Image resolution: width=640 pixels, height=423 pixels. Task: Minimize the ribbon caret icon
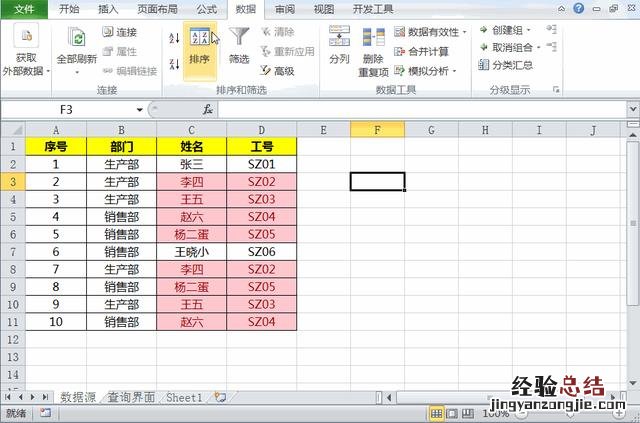pos(562,9)
